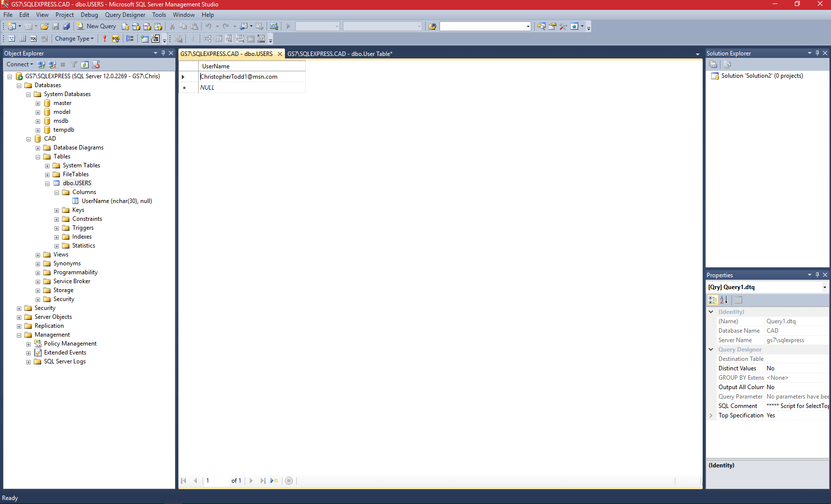The image size is (831, 504).
Task: Switch to the dbo.User Table* tab
Action: pos(339,54)
